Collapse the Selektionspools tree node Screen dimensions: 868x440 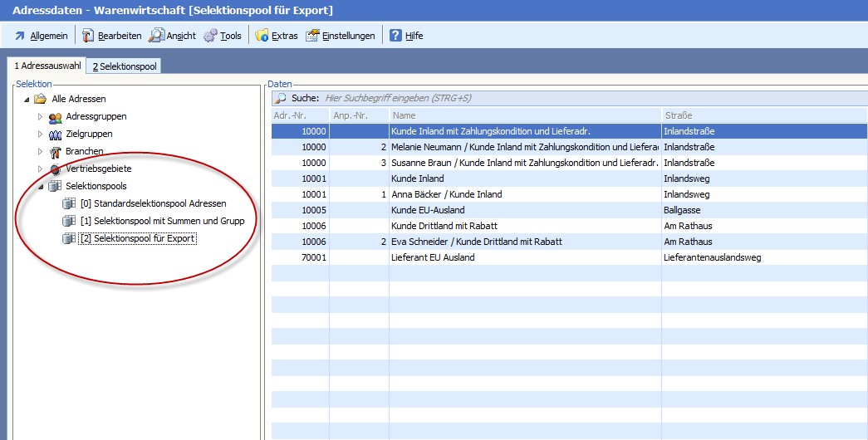40,187
